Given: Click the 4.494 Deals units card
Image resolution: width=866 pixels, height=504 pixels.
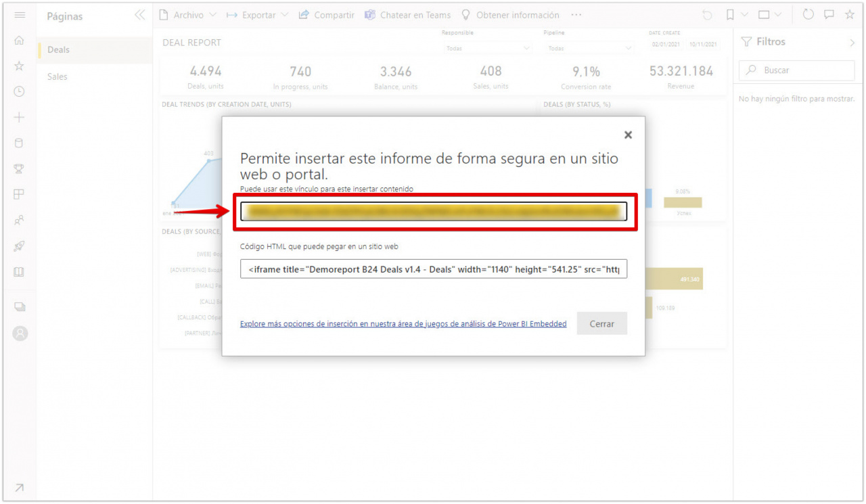Looking at the screenshot, I should click(206, 77).
